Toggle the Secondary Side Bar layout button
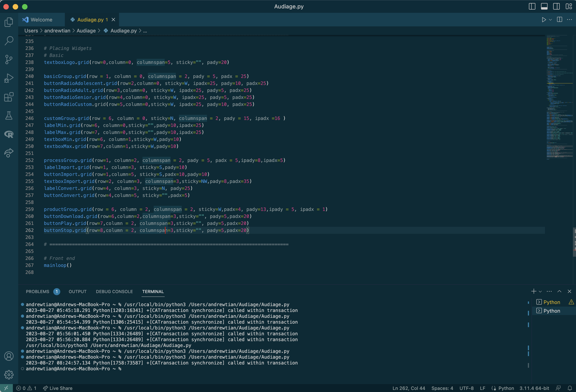 pos(556,7)
